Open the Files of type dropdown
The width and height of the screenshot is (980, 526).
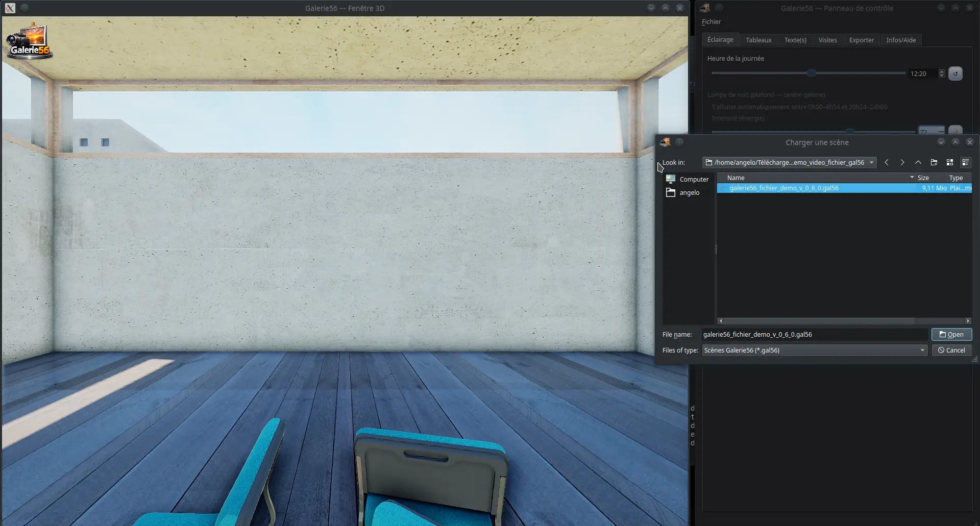[x=815, y=350]
